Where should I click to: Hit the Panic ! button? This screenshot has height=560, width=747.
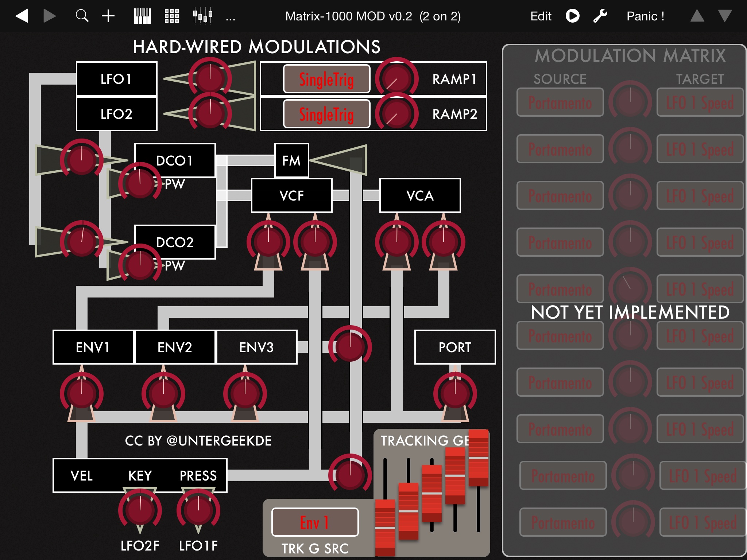coord(645,16)
